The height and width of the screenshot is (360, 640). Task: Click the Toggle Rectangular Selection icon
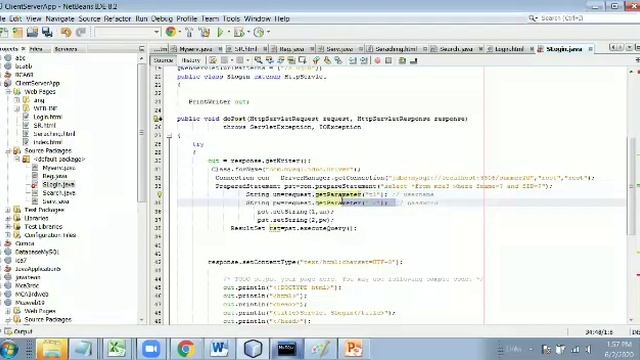tap(302, 60)
